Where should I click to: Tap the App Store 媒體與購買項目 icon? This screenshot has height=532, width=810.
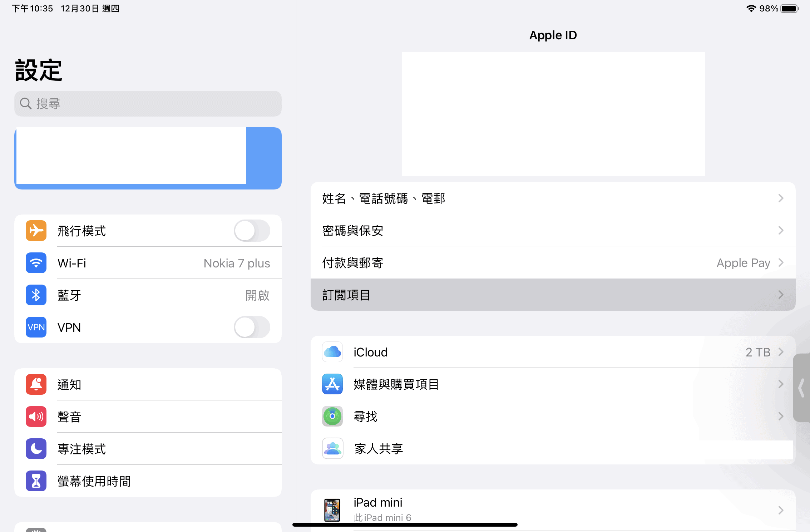coord(332,384)
